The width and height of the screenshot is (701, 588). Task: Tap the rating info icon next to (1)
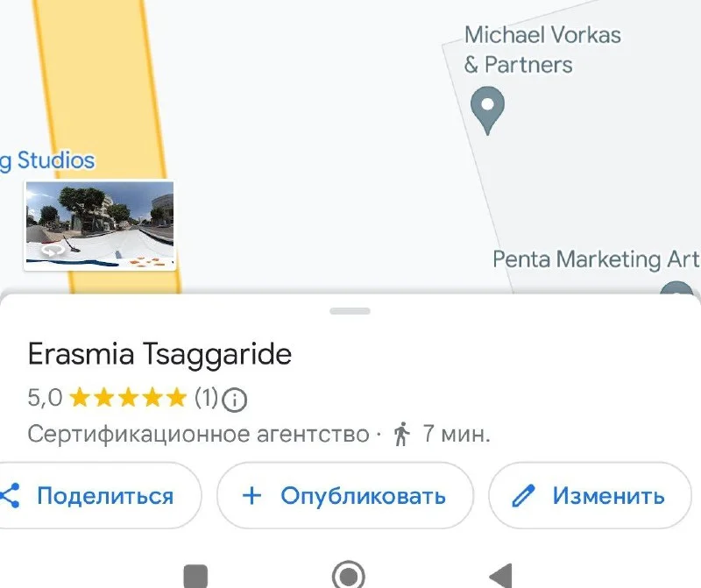point(234,400)
